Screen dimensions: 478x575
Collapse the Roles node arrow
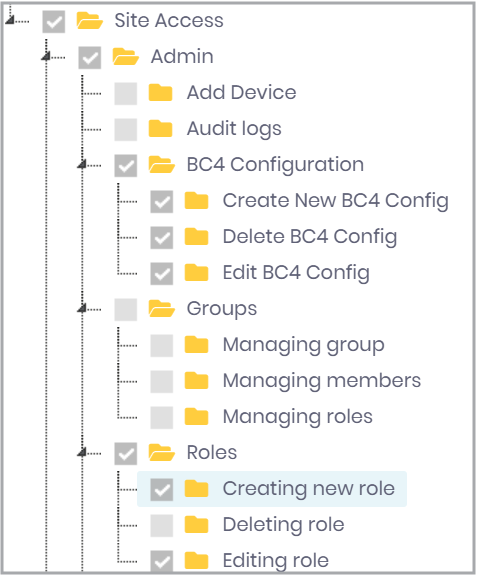coord(82,453)
